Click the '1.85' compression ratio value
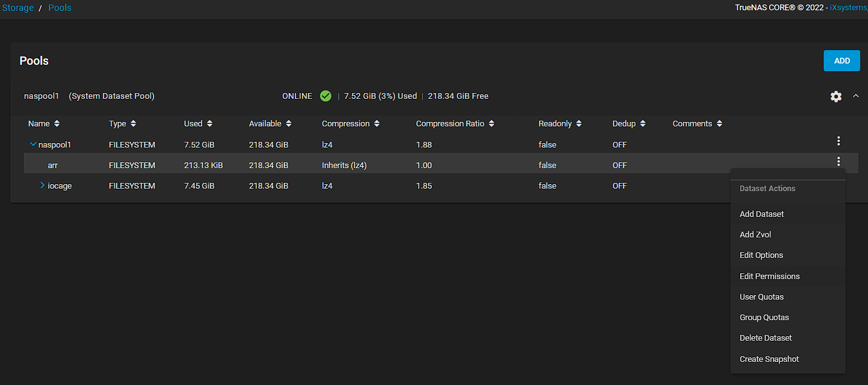Screen dimensions: 868x385 (x=424, y=186)
